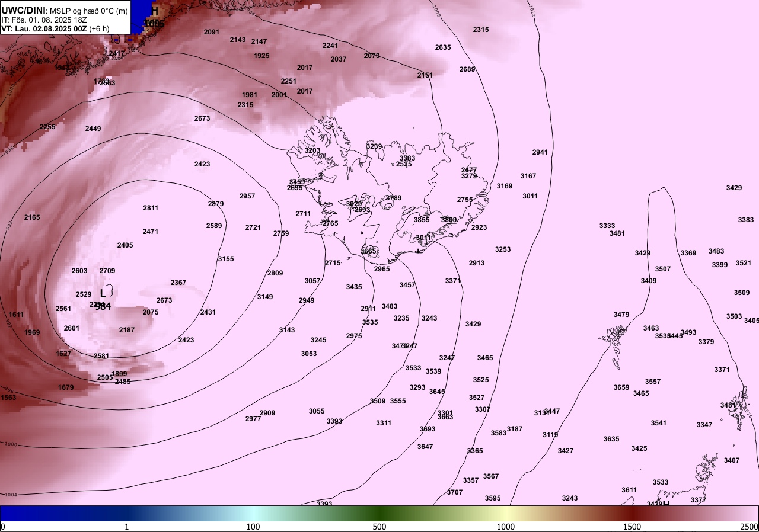Click the height value 2165

(x=32, y=217)
